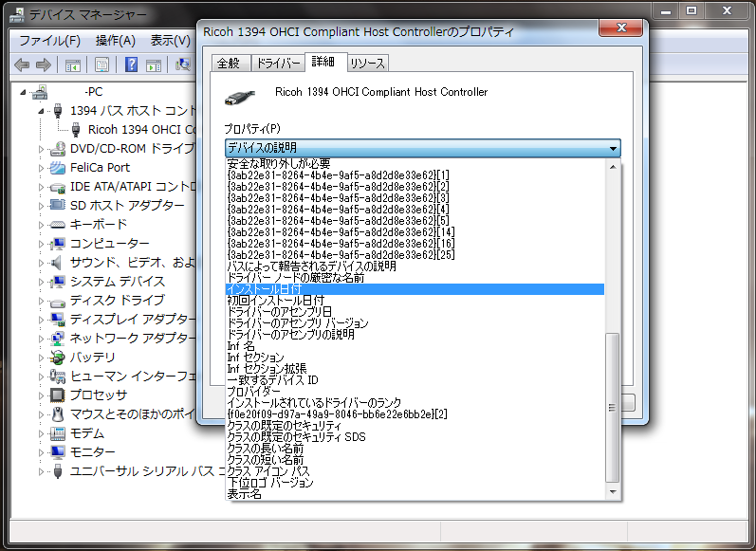The height and width of the screenshot is (551, 756).
Task: Open the ファイル(F) menu
Action: point(49,41)
